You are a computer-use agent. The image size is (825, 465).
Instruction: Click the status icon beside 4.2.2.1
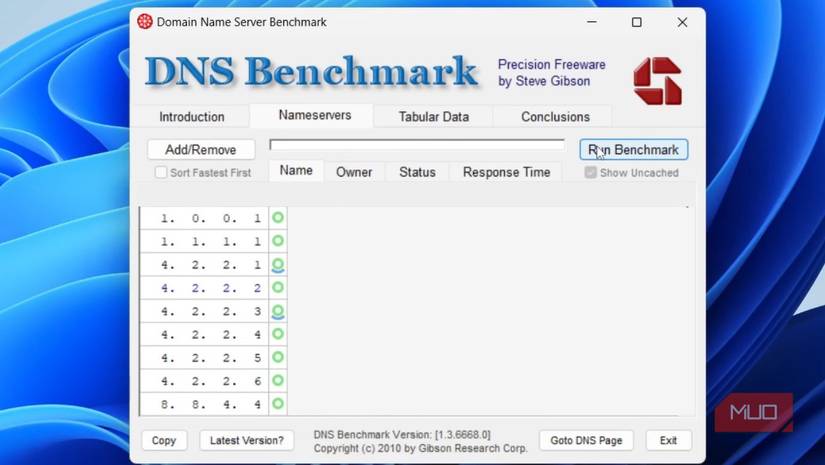tap(278, 265)
